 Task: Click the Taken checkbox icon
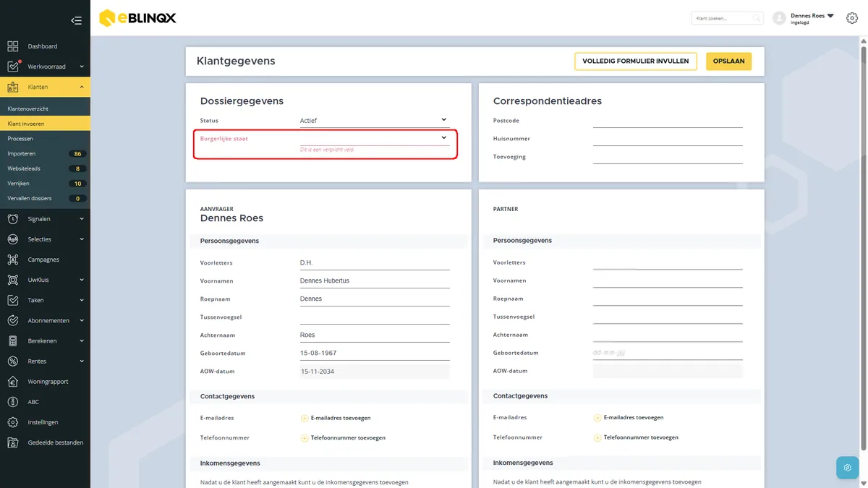pyautogui.click(x=13, y=300)
